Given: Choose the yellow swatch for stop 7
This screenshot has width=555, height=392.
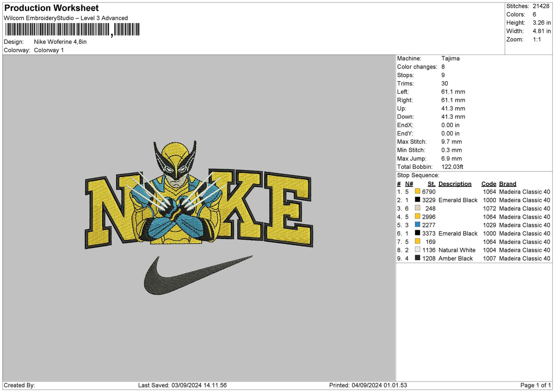Looking at the screenshot, I should coord(418,241).
